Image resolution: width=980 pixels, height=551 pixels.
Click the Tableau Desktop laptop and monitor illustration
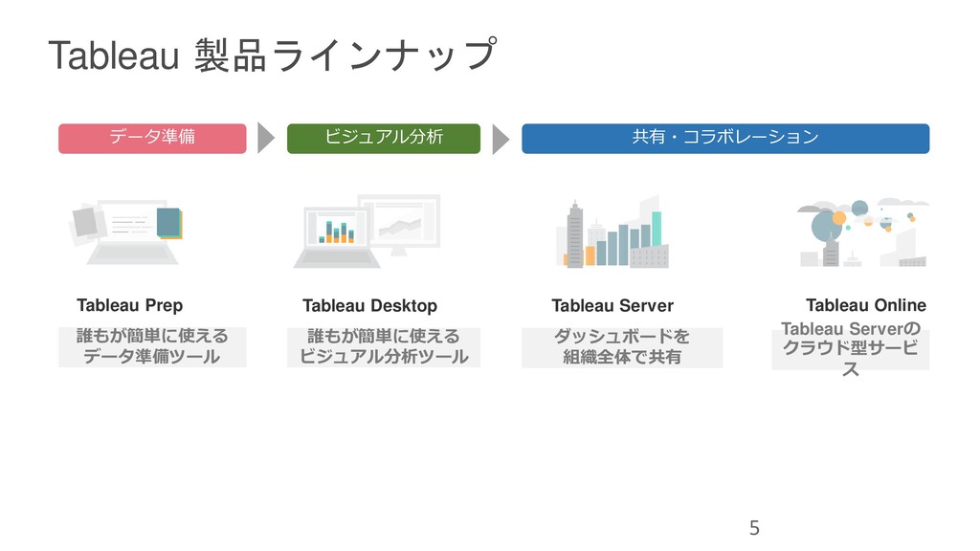coord(367,231)
